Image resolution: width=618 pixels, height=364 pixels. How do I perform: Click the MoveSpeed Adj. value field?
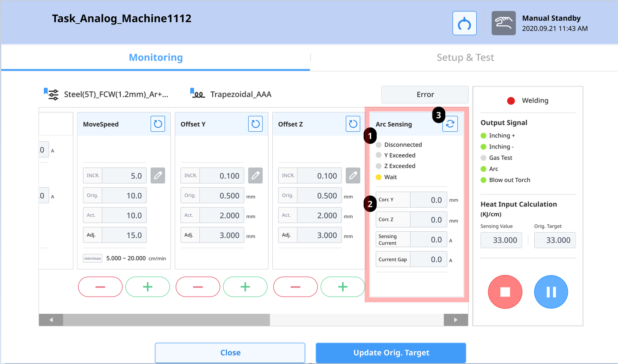[124, 235]
